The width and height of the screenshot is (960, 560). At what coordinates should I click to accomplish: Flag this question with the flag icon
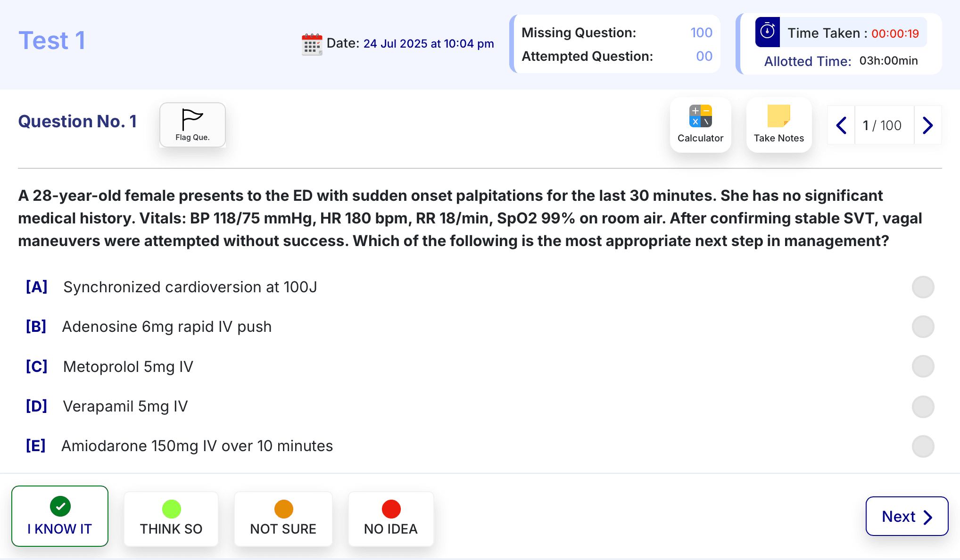(192, 125)
